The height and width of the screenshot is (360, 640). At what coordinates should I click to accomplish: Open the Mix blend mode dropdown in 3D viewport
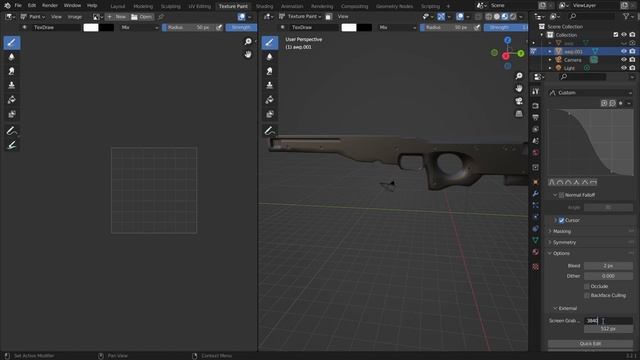(x=397, y=27)
